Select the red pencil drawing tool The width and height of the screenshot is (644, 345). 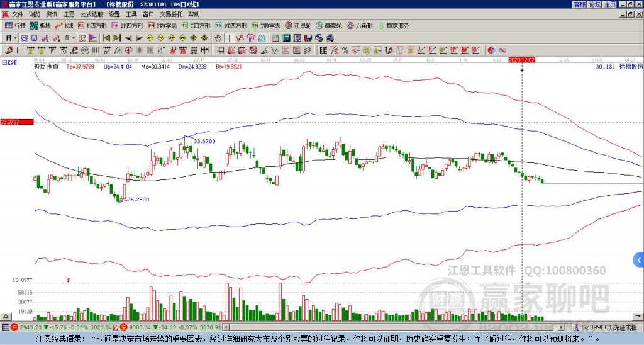pyautogui.click(x=9, y=50)
